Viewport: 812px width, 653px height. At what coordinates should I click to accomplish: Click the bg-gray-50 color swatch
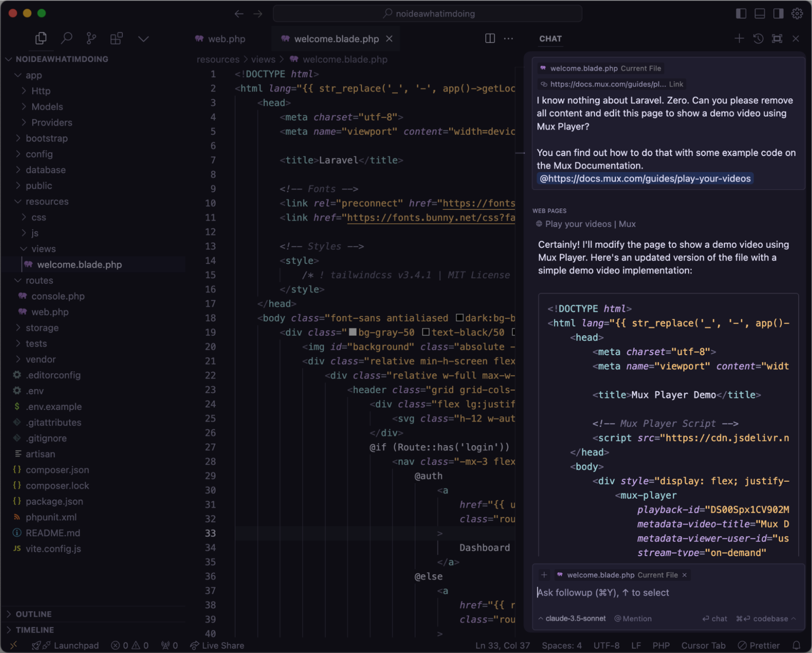click(353, 332)
